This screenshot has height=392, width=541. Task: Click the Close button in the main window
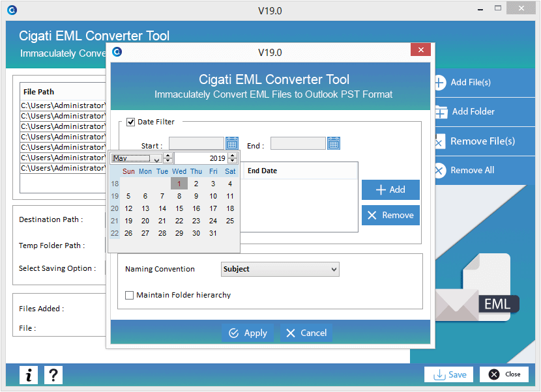tap(504, 374)
